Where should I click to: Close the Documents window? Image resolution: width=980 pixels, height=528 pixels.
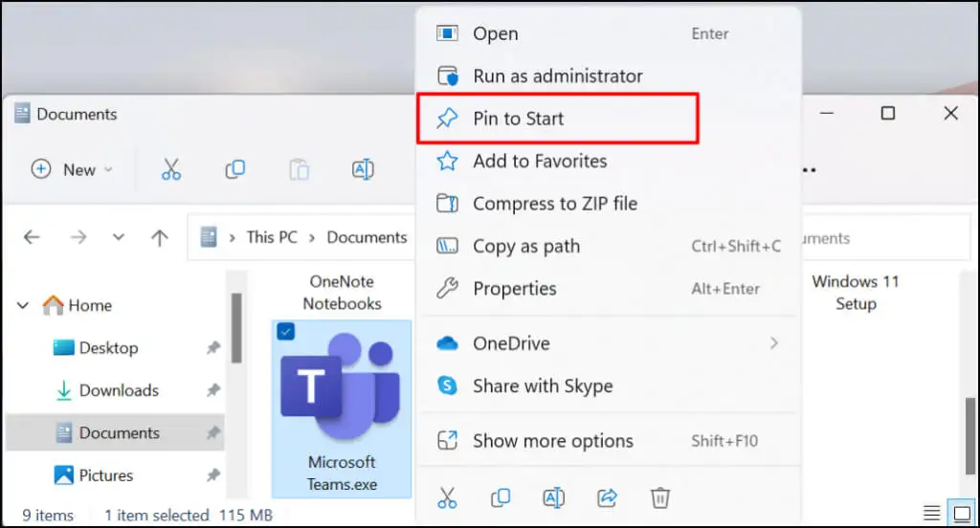click(950, 113)
